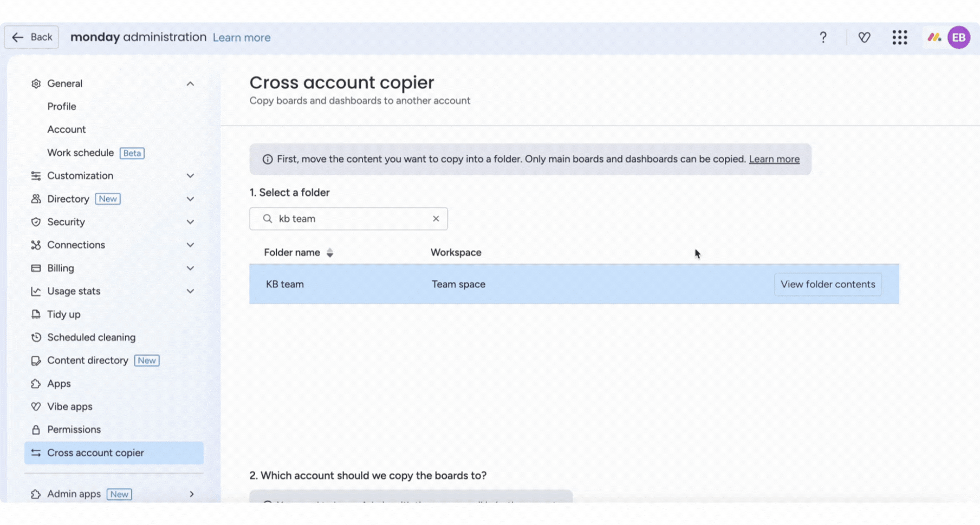Expand the Directory section chevron
The height and width of the screenshot is (525, 980).
point(190,199)
